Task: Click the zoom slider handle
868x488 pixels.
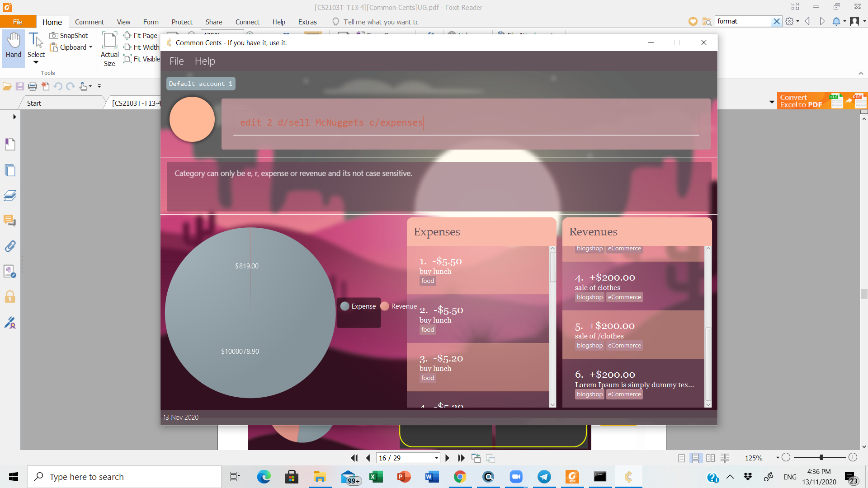Action: tap(821, 457)
